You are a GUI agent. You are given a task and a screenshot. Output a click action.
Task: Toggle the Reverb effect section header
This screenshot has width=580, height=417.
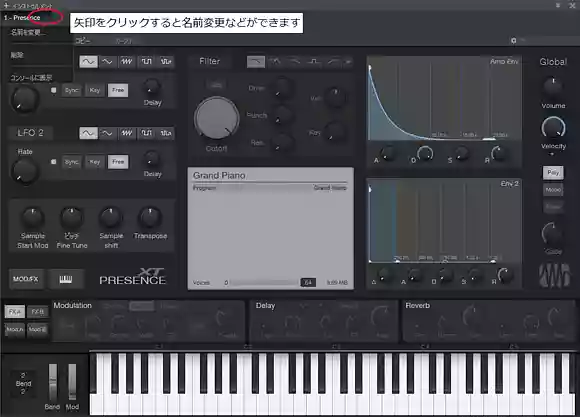coord(418,306)
